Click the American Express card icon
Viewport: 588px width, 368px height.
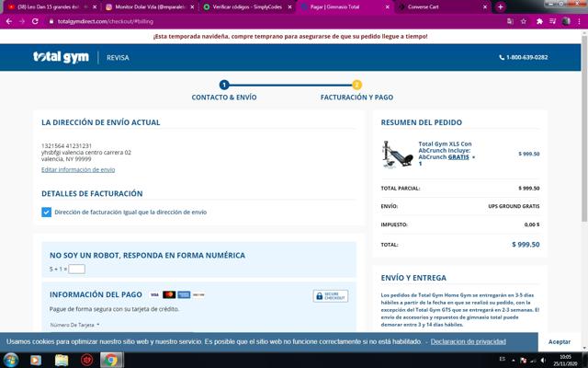click(184, 294)
